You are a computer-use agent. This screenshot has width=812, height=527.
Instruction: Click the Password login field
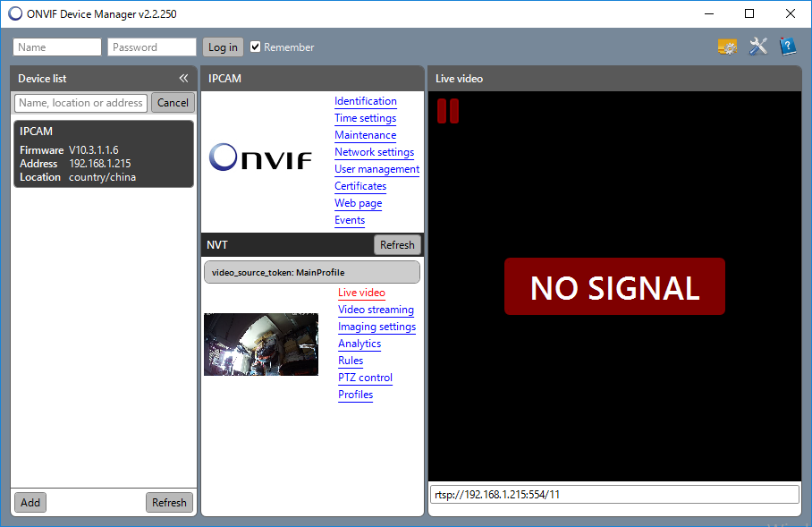tap(152, 47)
